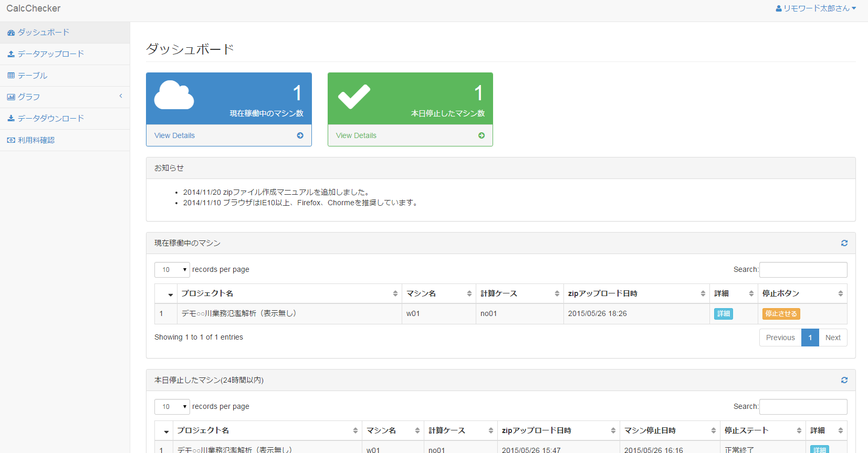Viewport: 868px width, 453px height.
Task: Sort running machines table by zipアップロード日時
Action: point(635,293)
